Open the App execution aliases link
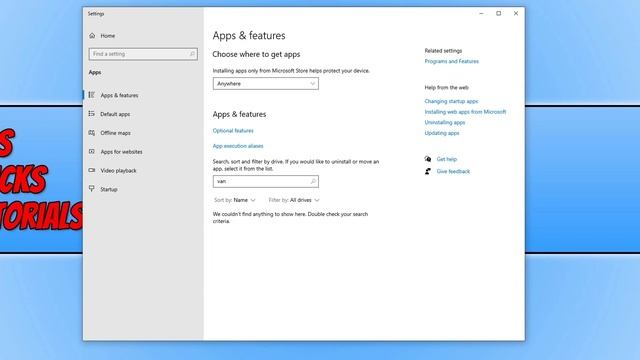Viewport: 640px width, 360px height. pos(238,146)
